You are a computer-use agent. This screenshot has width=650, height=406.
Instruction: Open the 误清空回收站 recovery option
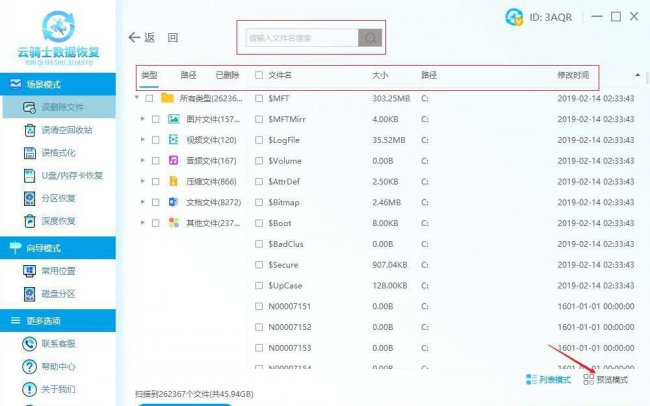pyautogui.click(x=58, y=130)
